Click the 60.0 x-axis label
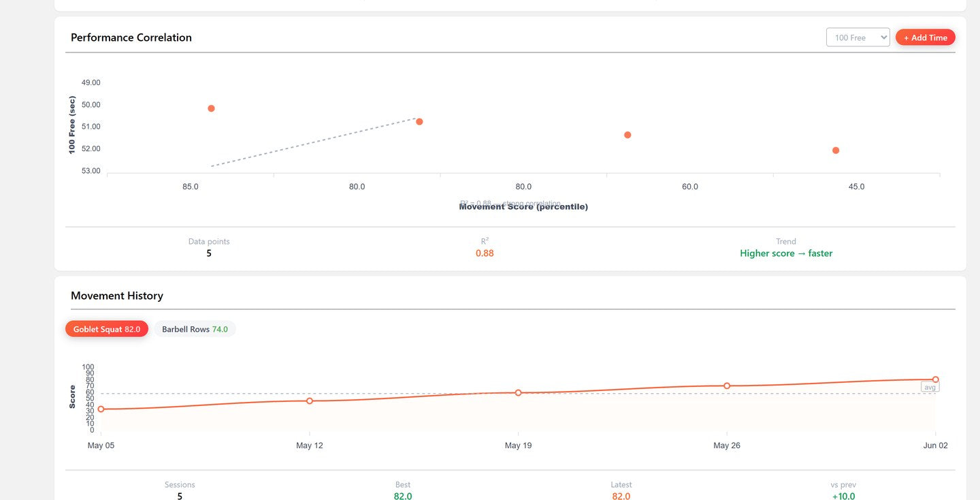The height and width of the screenshot is (500, 980). pyautogui.click(x=690, y=187)
